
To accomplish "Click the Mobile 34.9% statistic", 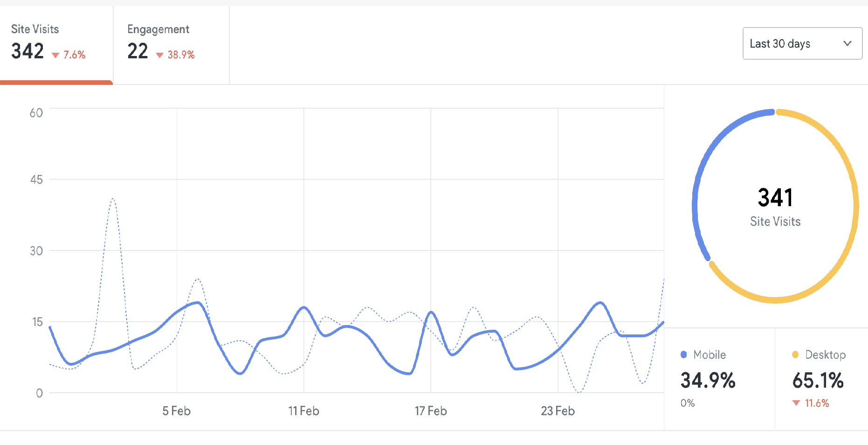I will 708,380.
